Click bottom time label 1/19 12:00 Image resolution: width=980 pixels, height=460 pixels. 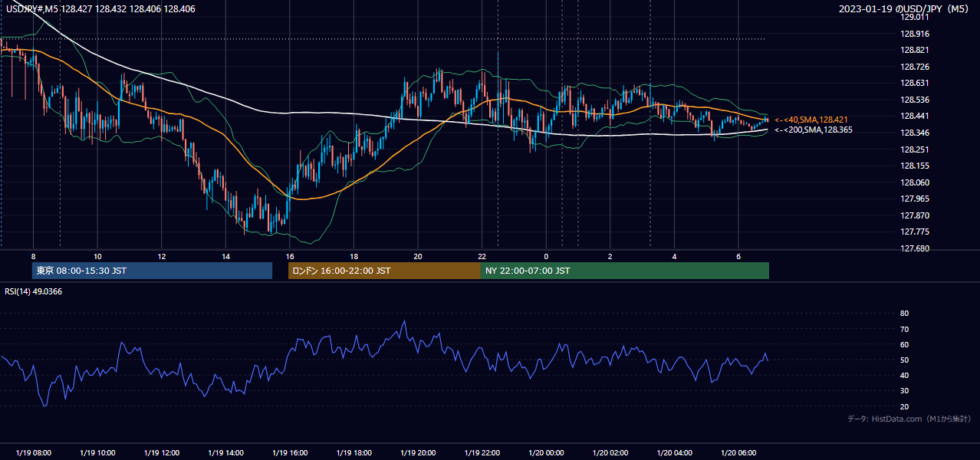click(x=161, y=453)
